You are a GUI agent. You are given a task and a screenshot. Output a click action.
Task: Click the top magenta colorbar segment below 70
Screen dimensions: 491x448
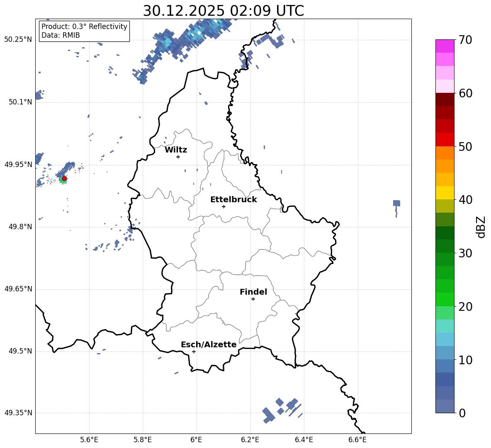(x=445, y=46)
